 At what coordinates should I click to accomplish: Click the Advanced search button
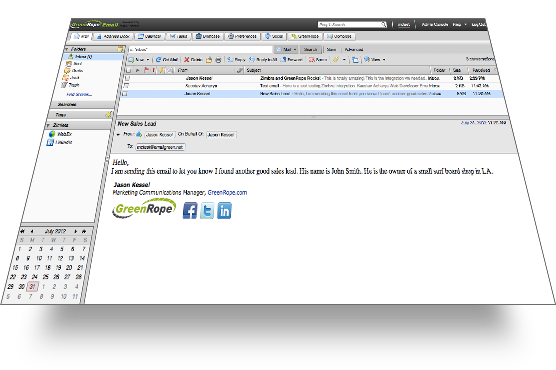pos(354,50)
